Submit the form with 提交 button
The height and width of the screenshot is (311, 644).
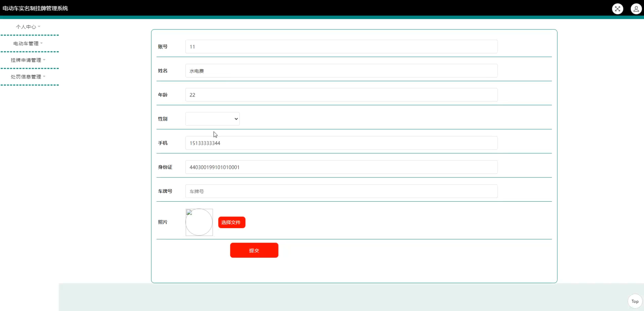pos(254,250)
